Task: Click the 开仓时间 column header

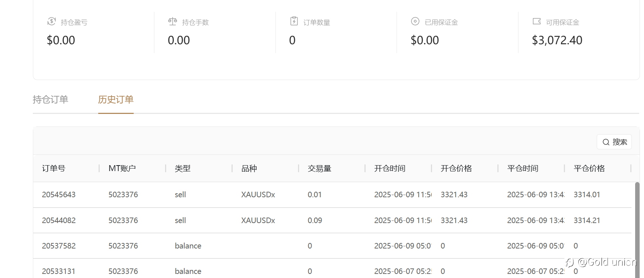Action: (x=390, y=168)
